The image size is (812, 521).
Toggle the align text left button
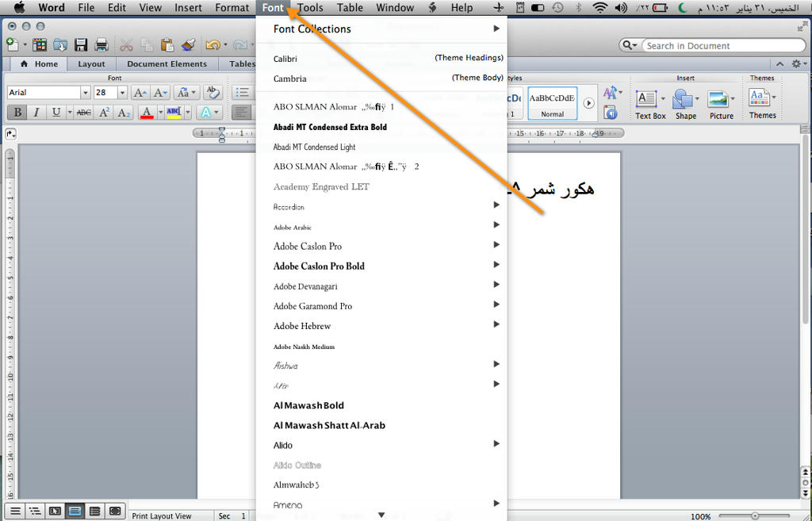(241, 113)
